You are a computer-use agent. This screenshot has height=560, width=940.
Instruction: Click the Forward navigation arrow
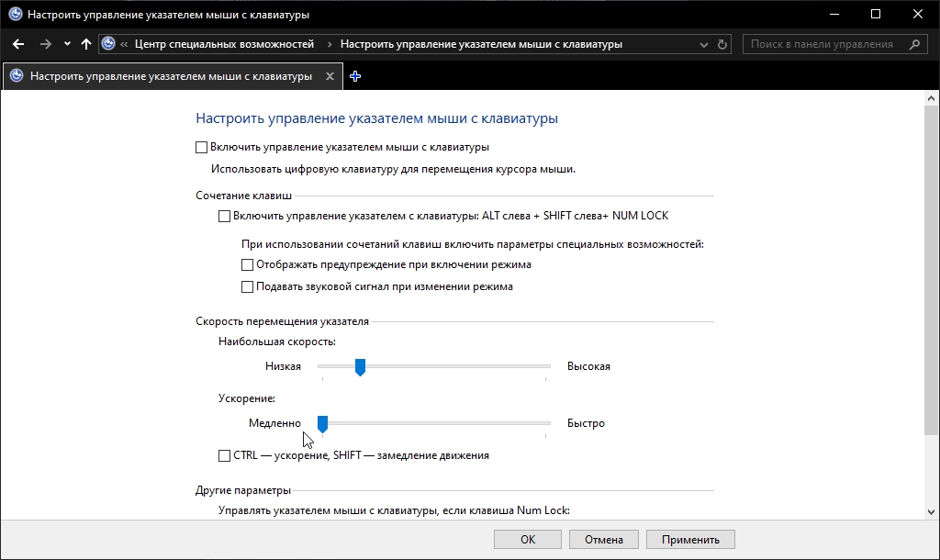tap(46, 44)
